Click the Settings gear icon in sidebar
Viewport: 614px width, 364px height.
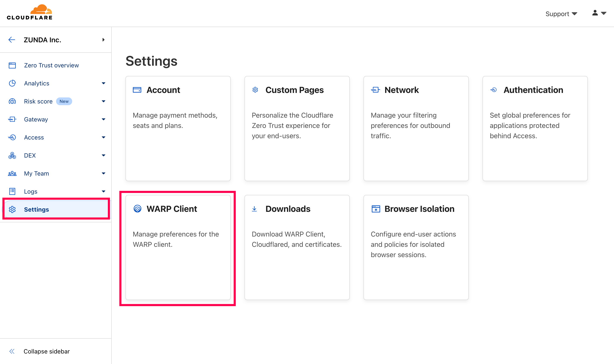pyautogui.click(x=12, y=209)
